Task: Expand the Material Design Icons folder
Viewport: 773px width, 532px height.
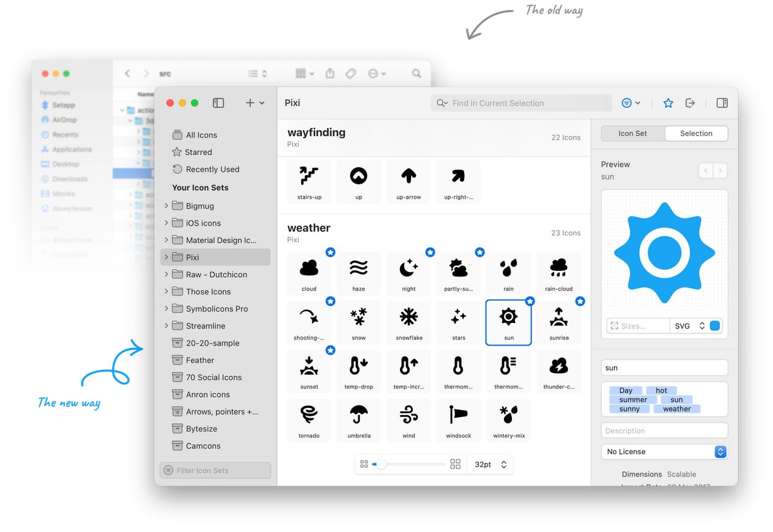Action: 166,240
